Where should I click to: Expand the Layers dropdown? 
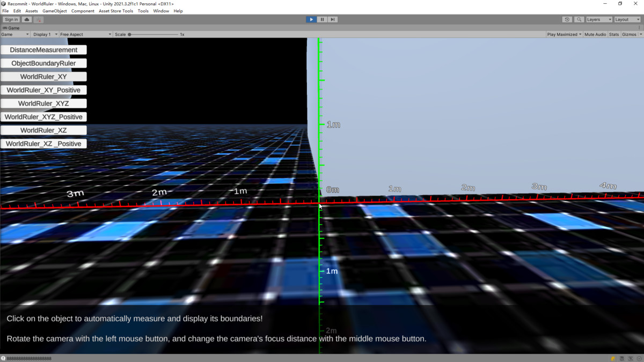598,19
